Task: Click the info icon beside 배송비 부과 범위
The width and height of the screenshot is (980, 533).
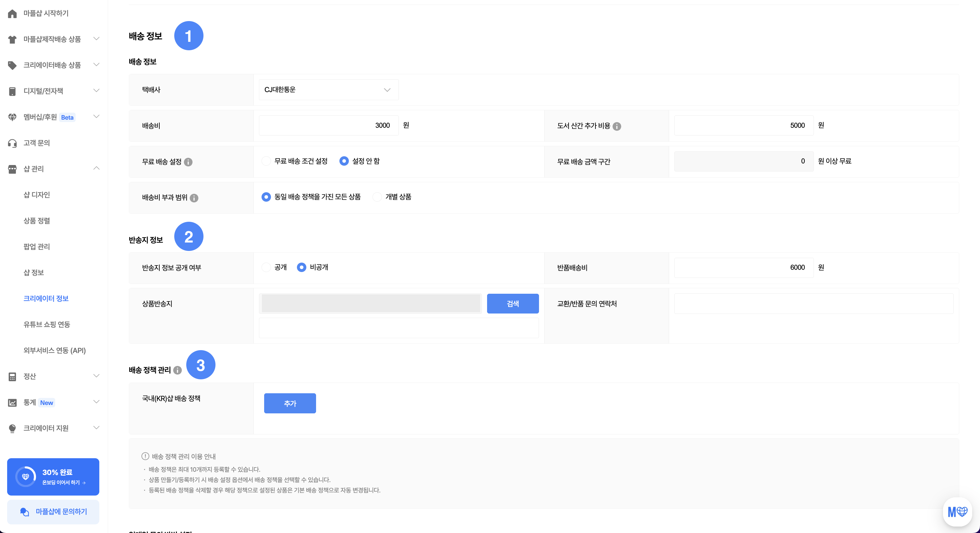Action: (194, 198)
